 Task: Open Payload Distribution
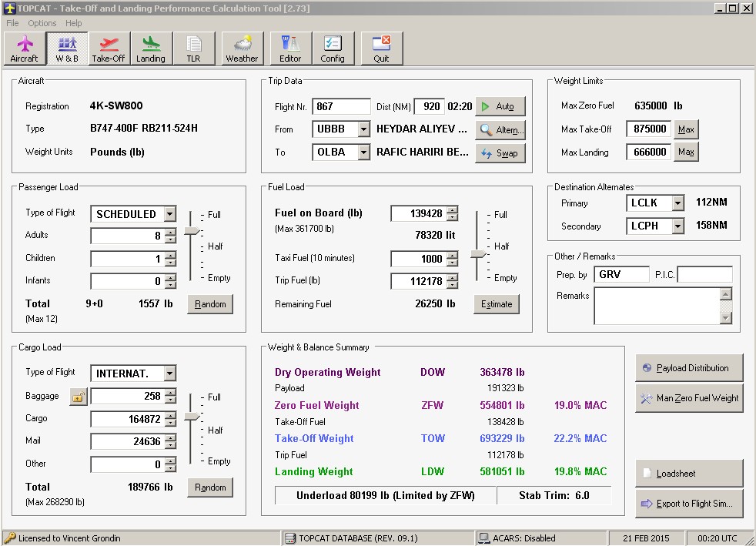[689, 368]
